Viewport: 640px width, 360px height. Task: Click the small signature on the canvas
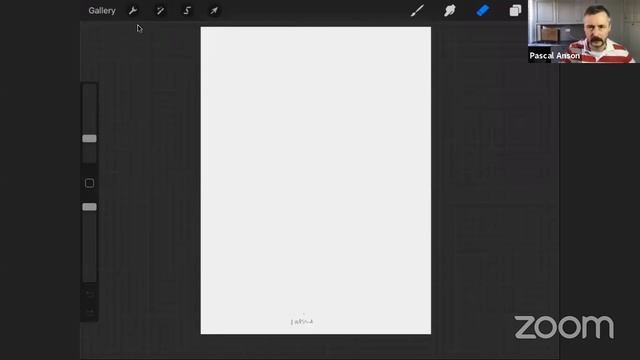click(x=302, y=322)
